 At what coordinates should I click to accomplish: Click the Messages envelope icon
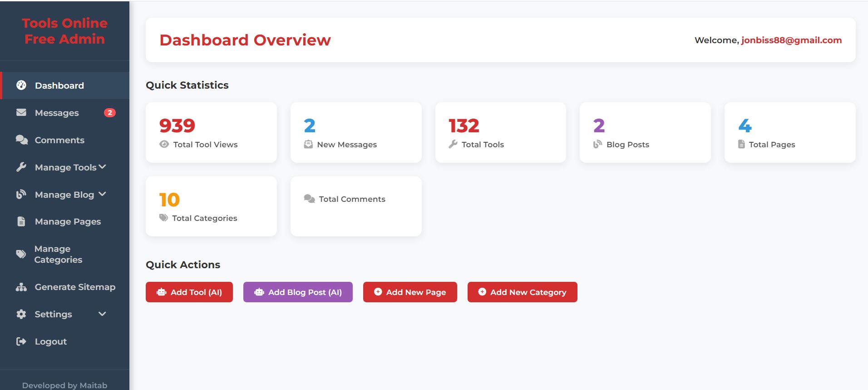[21, 112]
